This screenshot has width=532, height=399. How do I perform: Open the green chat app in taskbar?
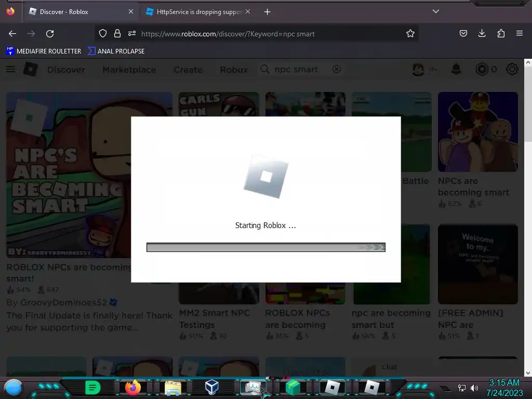(x=92, y=388)
